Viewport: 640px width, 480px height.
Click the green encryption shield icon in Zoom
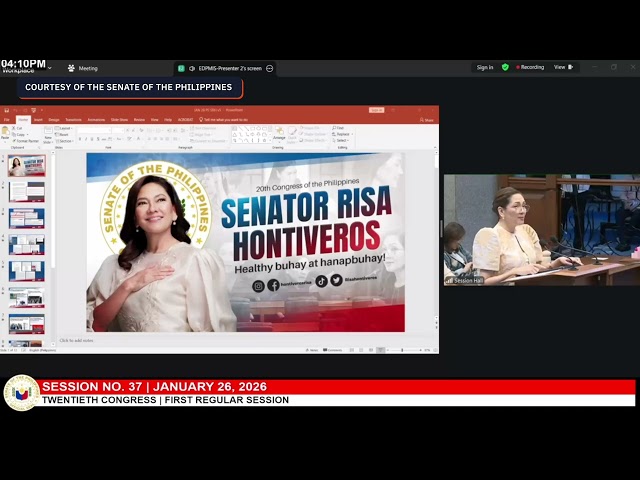505,67
